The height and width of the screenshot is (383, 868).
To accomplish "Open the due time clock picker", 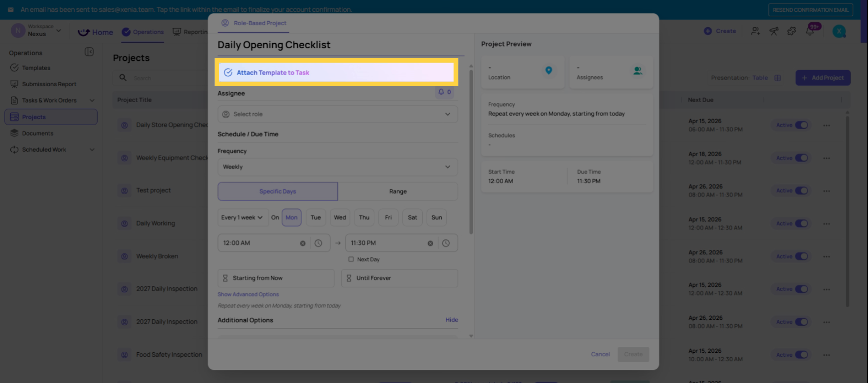I will click(x=446, y=243).
